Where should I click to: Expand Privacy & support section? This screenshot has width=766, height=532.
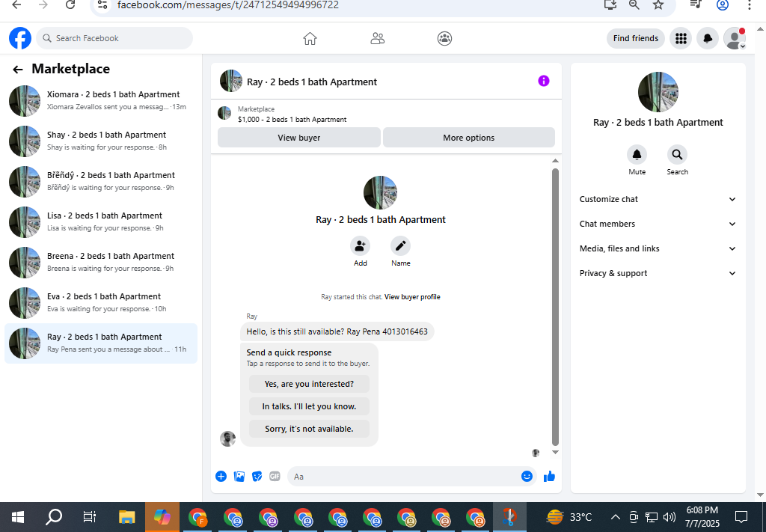(x=658, y=273)
